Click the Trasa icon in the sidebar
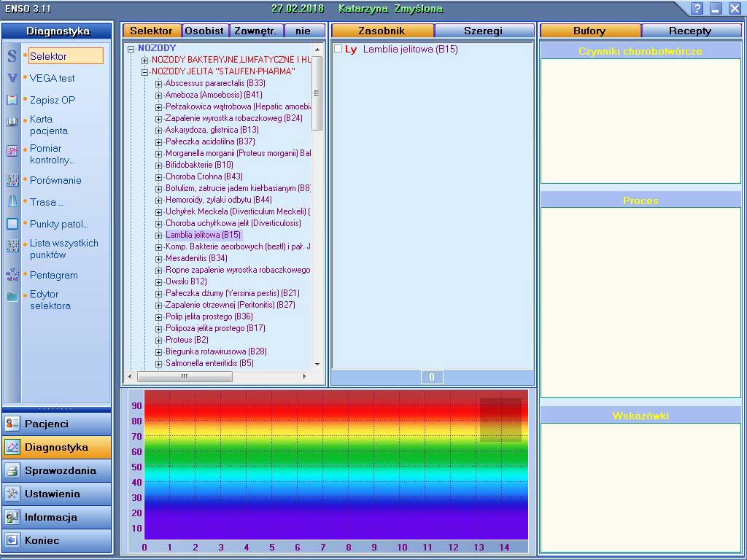The height and width of the screenshot is (560, 747). (x=12, y=202)
